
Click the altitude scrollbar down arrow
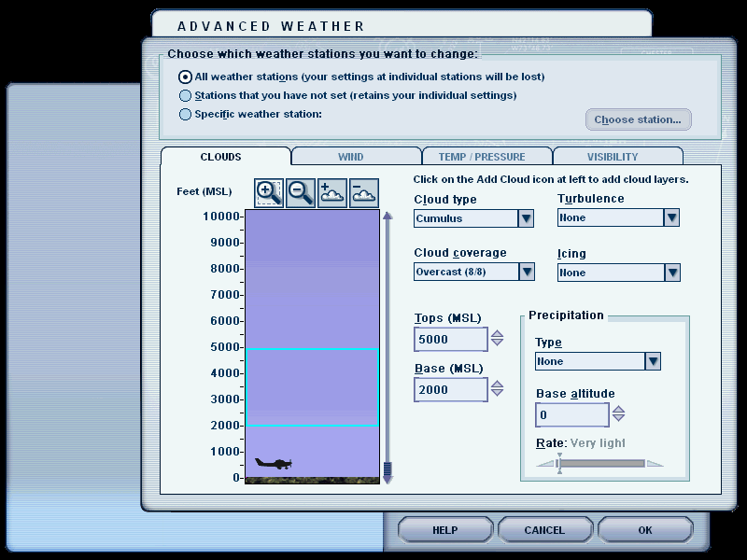[388, 480]
